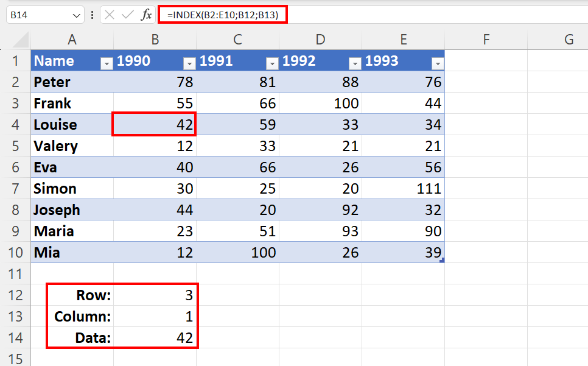The image size is (588, 366).
Task: Open the 1991 column filter dropdown
Action: tap(272, 64)
